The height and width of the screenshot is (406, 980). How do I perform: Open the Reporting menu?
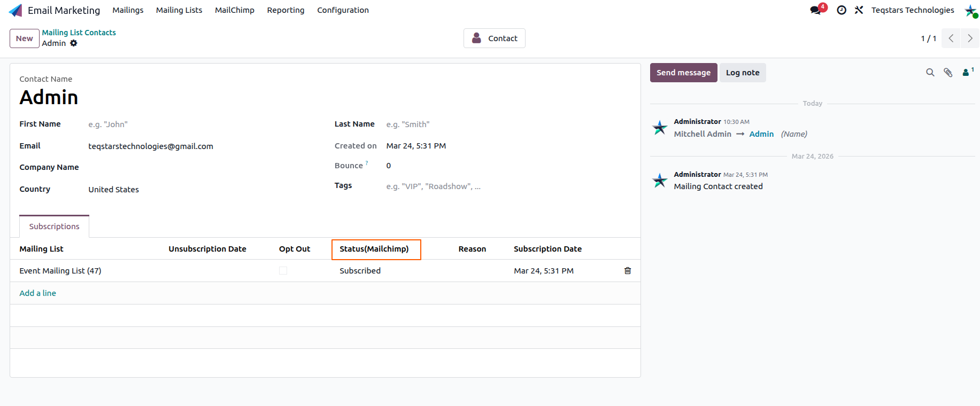pyautogui.click(x=285, y=10)
